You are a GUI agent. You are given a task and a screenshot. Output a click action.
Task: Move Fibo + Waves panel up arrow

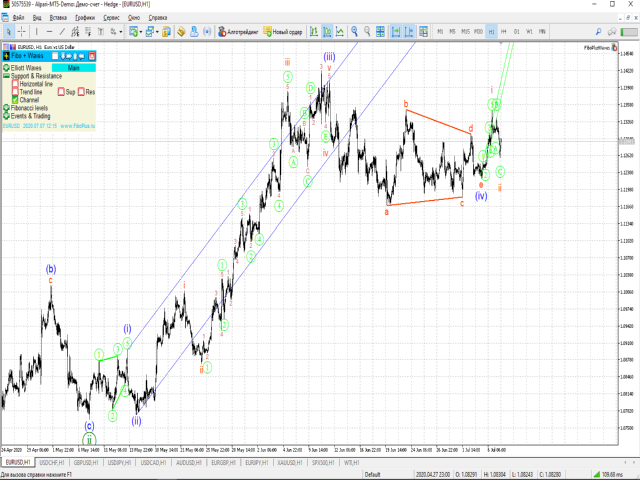pos(76,56)
